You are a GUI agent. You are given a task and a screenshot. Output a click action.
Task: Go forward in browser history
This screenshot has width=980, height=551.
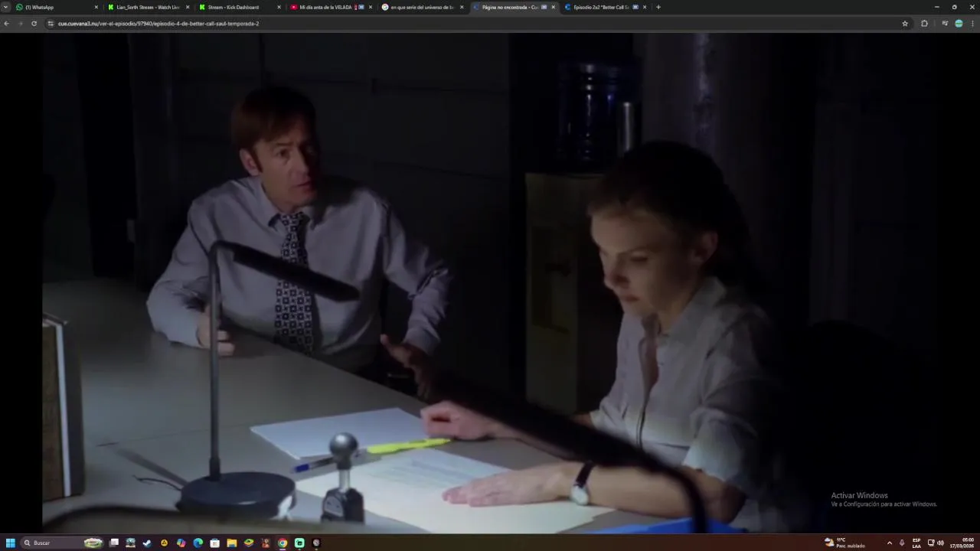[20, 24]
